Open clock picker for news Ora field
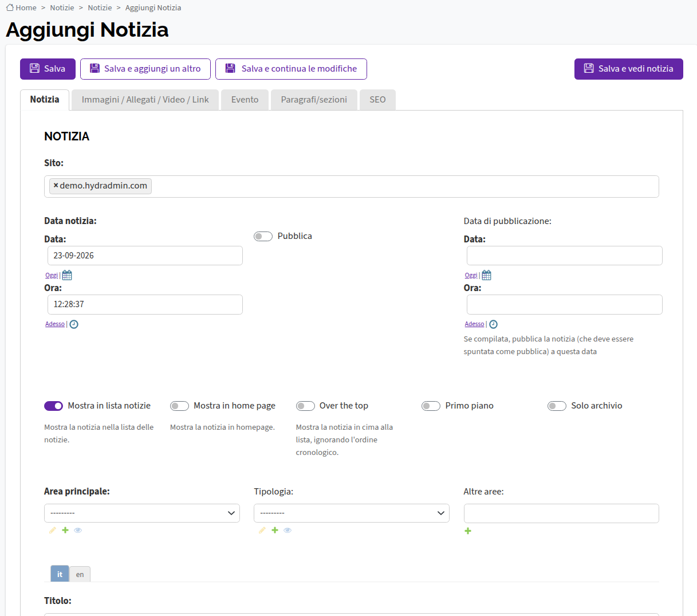This screenshot has width=697, height=616. [74, 324]
